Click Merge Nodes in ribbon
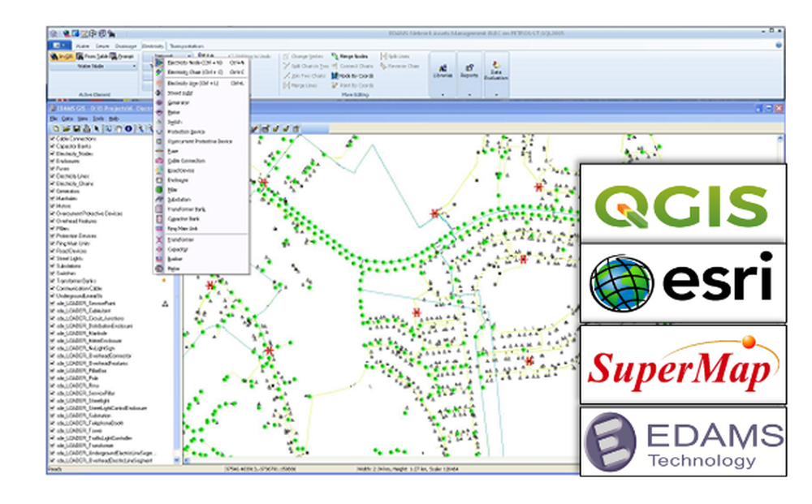Image resolution: width=812 pixels, height=504 pixels. point(350,56)
